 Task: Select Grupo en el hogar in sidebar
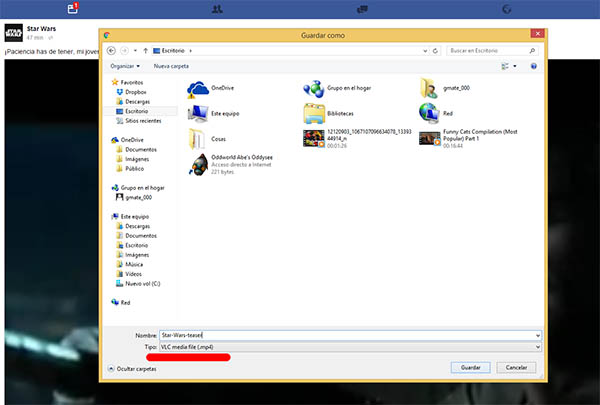[142, 188]
